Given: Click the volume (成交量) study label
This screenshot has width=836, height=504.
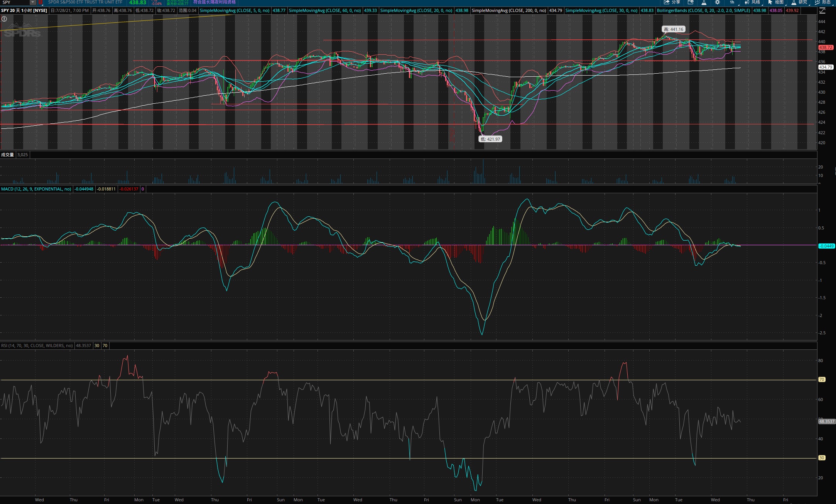Looking at the screenshot, I should (7, 155).
